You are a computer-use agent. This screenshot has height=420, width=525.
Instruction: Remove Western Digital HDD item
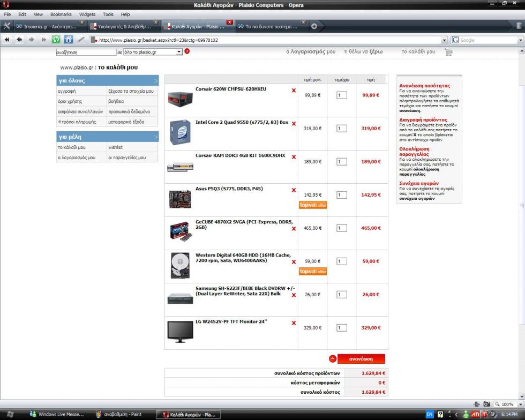pos(294,262)
